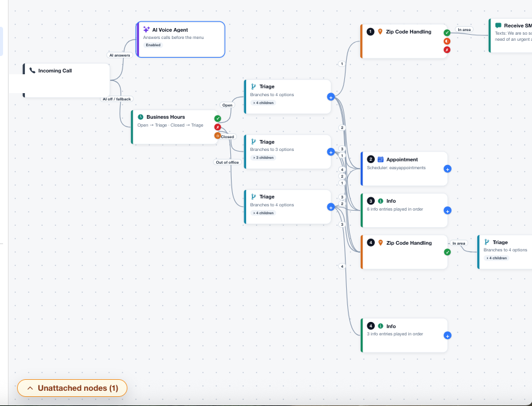This screenshot has width=532, height=406.
Task: Click the info icon on the 6 info entries node
Action: [381, 201]
